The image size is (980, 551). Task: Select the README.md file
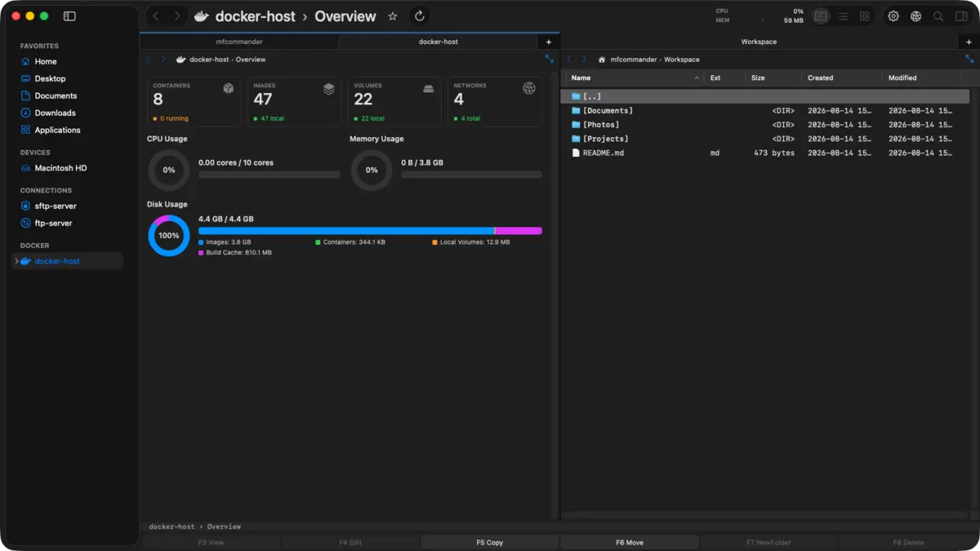[x=765, y=153]
